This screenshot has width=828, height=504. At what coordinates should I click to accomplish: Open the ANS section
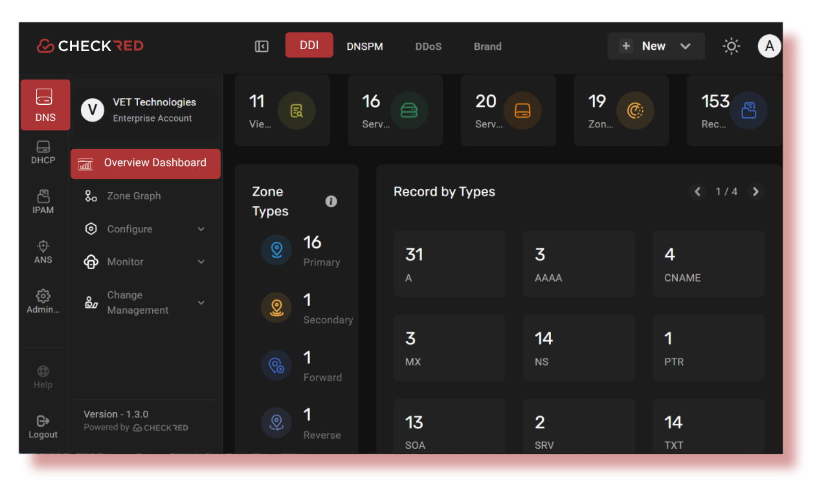tap(43, 252)
